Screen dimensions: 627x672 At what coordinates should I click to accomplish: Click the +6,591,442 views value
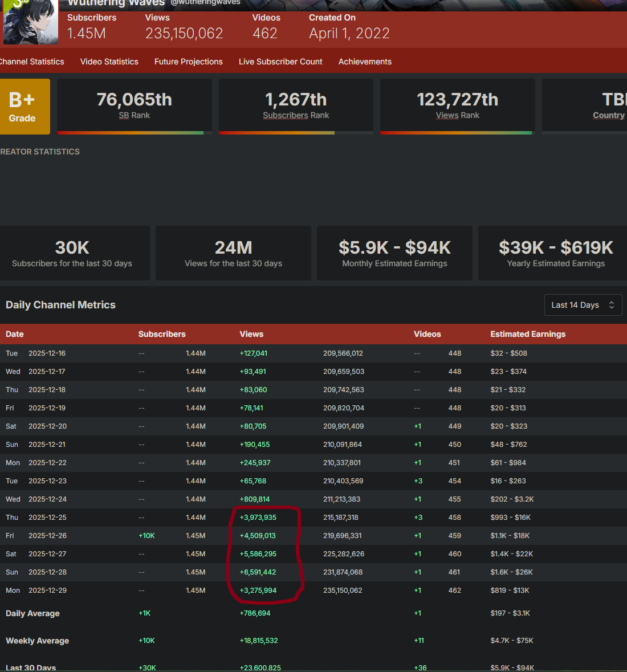coord(258,572)
